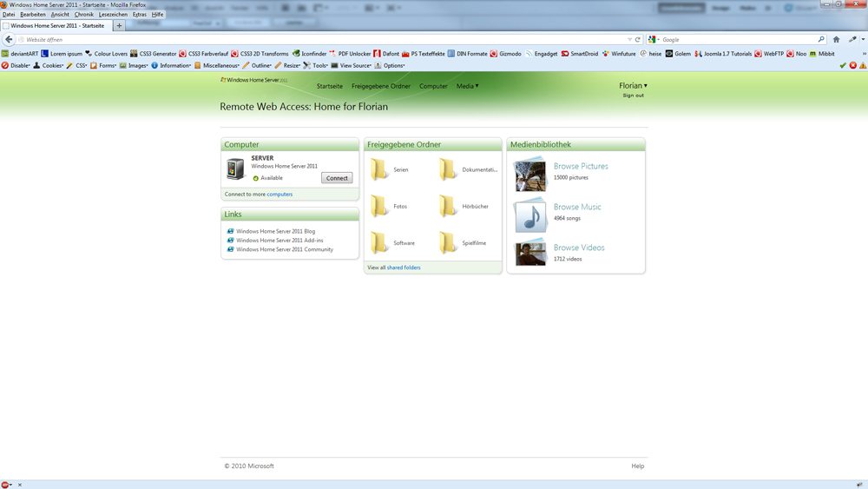Open the PDF Unlocker bookmark
868x489 pixels.
click(350, 54)
